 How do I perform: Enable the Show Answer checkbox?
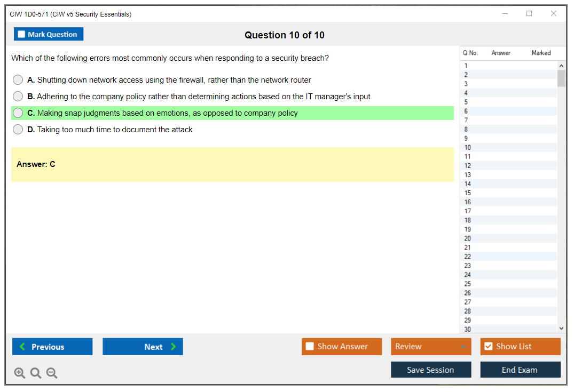[x=310, y=347]
